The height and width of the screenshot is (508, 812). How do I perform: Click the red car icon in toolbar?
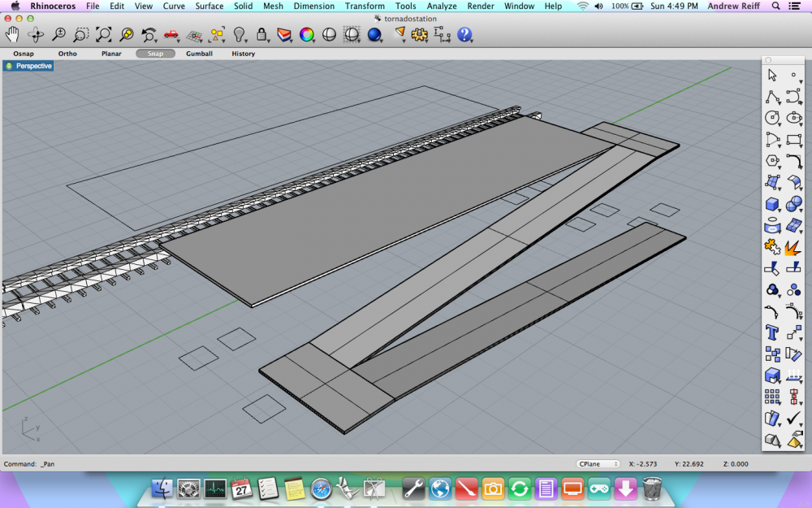pos(171,34)
